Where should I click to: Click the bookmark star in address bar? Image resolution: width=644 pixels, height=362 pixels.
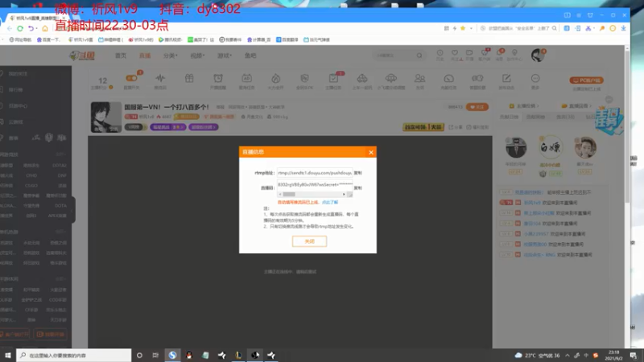pos(463,28)
